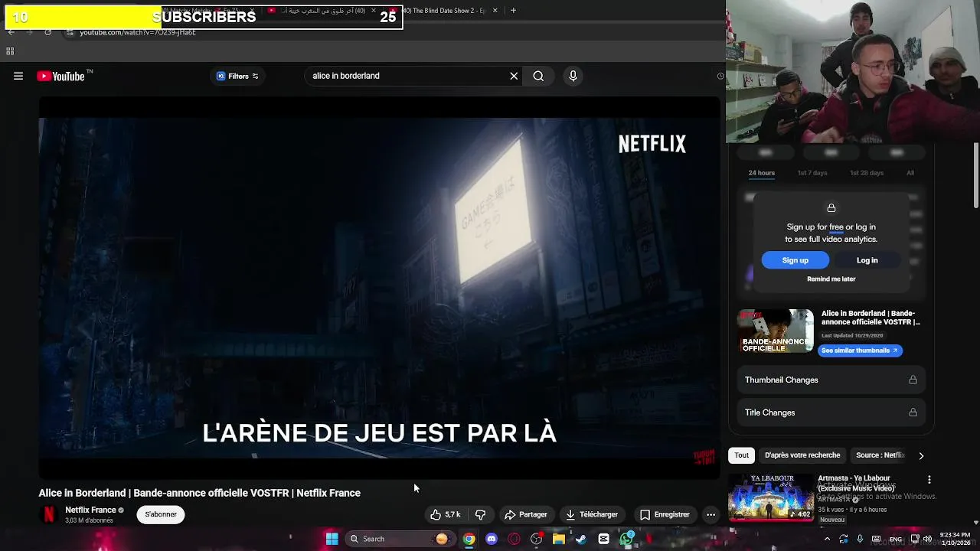Open options menu for Artmasta video
This screenshot has width=980, height=551.
(x=929, y=480)
